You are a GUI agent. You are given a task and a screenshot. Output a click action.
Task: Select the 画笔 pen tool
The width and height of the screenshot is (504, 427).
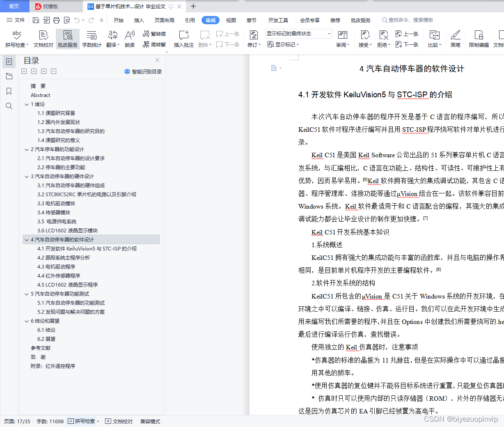pos(456,39)
